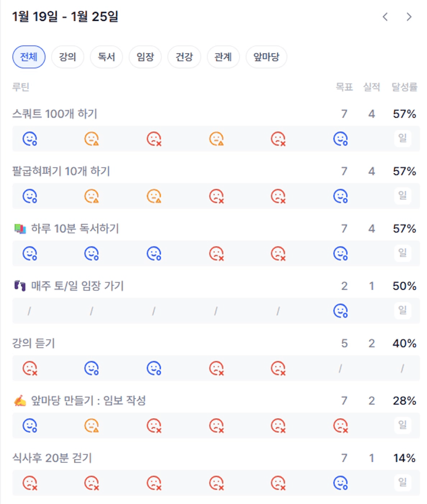Click third day's blue smiley for 하루 10분 독서하기
This screenshot has height=504, width=427.
click(154, 253)
